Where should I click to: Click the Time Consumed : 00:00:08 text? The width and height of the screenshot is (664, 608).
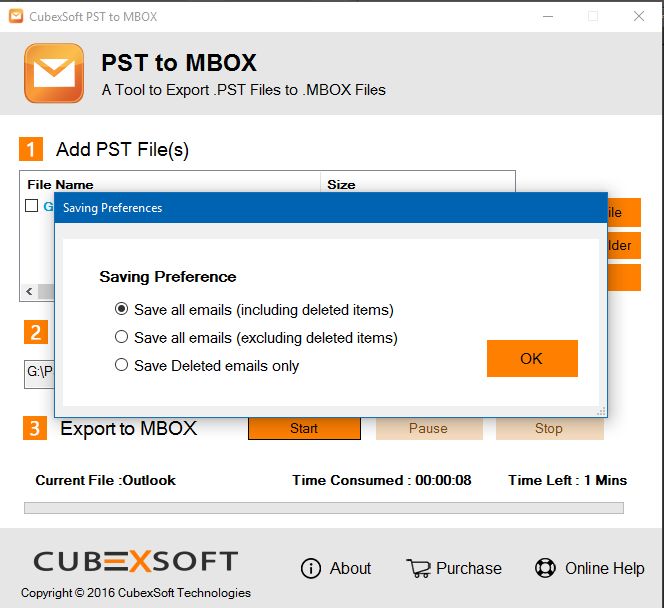tap(382, 480)
